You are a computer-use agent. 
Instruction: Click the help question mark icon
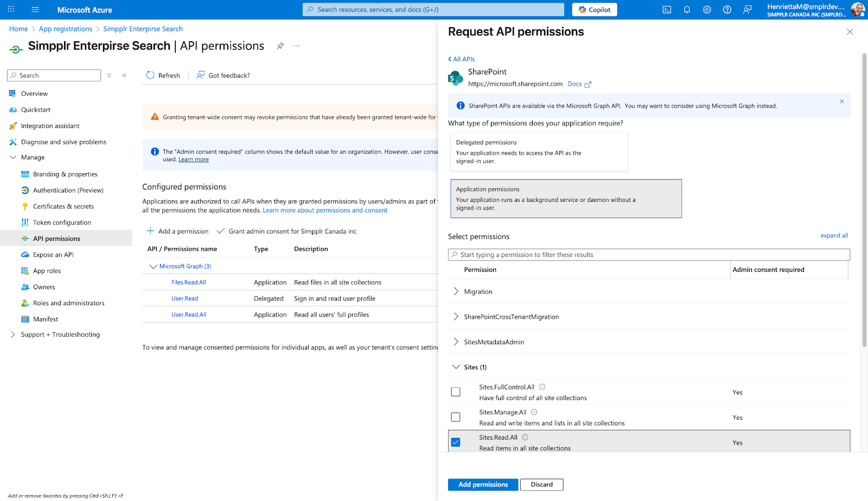(x=727, y=10)
